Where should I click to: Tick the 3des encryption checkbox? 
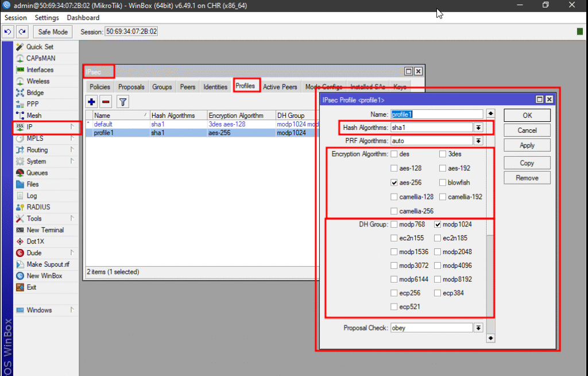[x=443, y=154]
